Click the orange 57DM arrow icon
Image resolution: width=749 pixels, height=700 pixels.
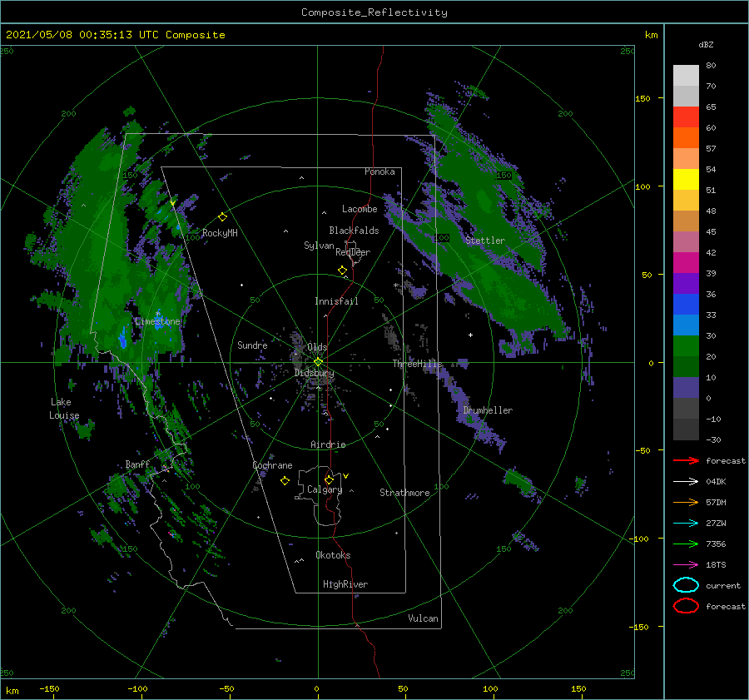coord(686,502)
